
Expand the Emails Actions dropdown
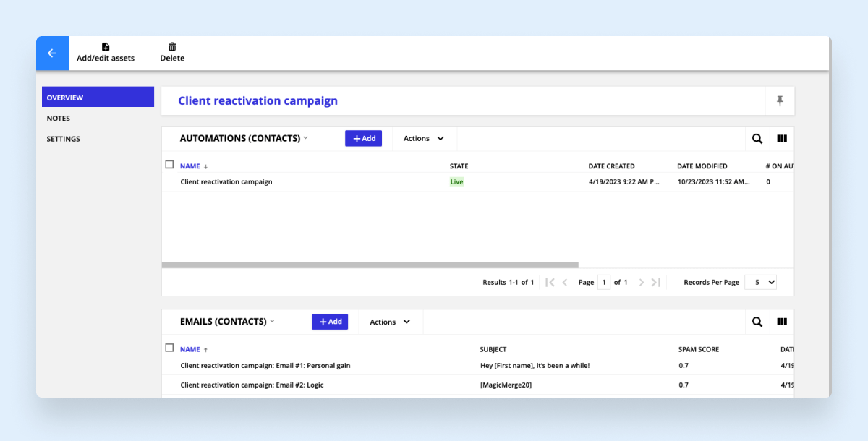tap(391, 322)
